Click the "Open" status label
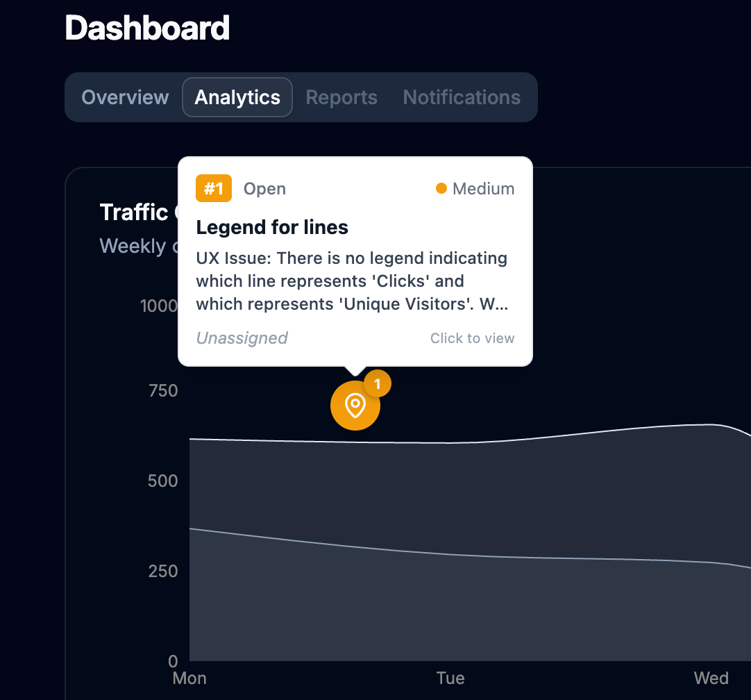The width and height of the screenshot is (751, 700). 264,188
